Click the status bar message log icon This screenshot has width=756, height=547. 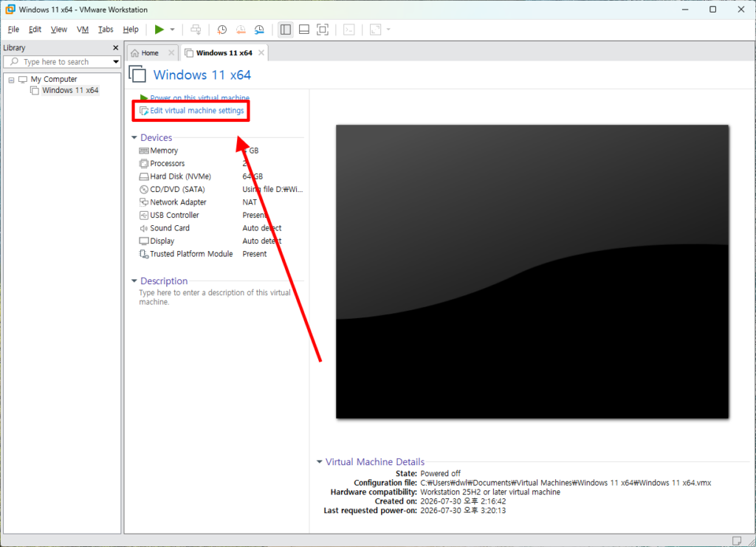click(737, 540)
